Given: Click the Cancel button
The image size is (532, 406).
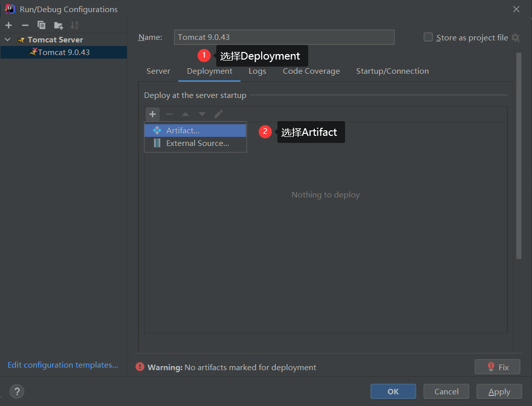Looking at the screenshot, I should (446, 391).
